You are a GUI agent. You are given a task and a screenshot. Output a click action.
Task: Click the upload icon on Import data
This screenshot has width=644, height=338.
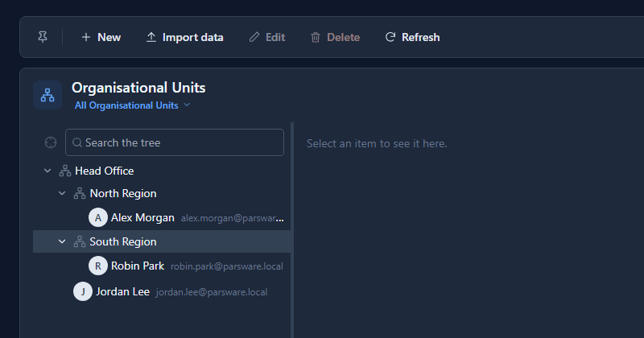(151, 37)
